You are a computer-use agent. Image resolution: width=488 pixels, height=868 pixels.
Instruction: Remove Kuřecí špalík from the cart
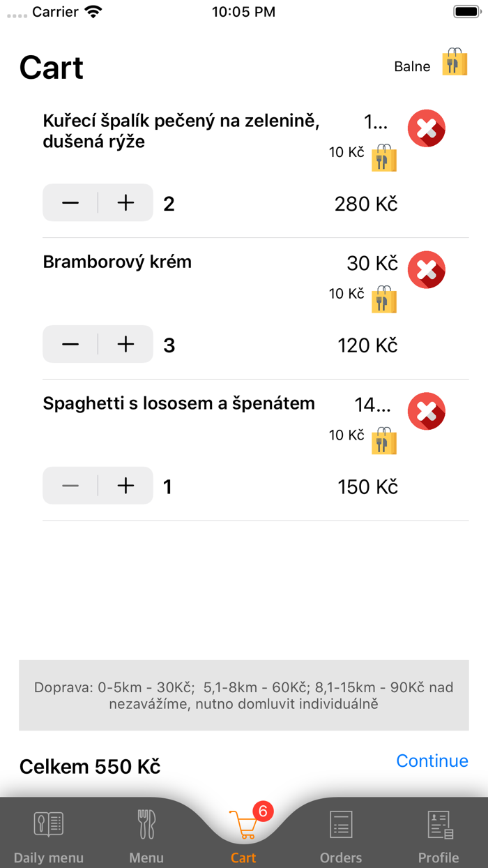[426, 128]
